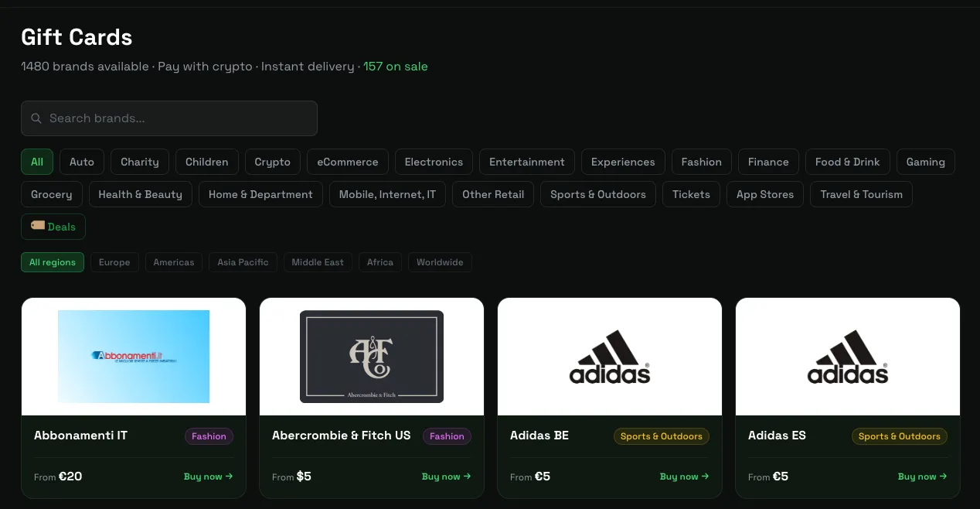Buy now the Adidas ES card

(923, 477)
